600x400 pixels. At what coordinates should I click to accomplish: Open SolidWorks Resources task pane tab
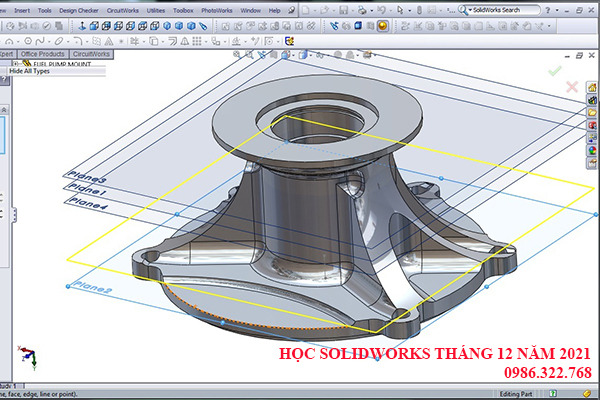coord(592,88)
